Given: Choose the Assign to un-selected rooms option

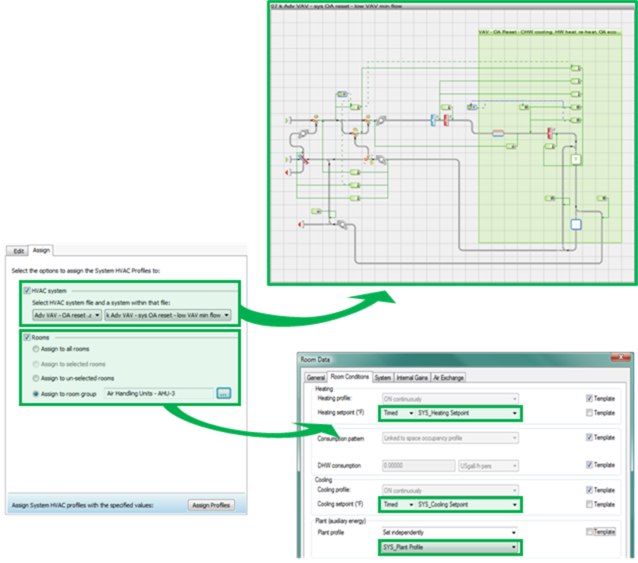Looking at the screenshot, I should click(36, 379).
